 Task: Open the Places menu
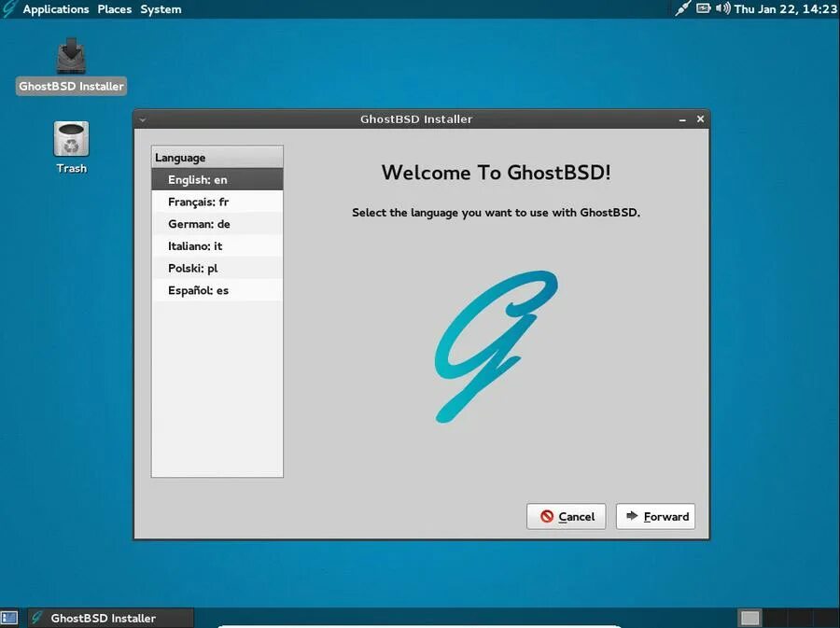tap(115, 9)
